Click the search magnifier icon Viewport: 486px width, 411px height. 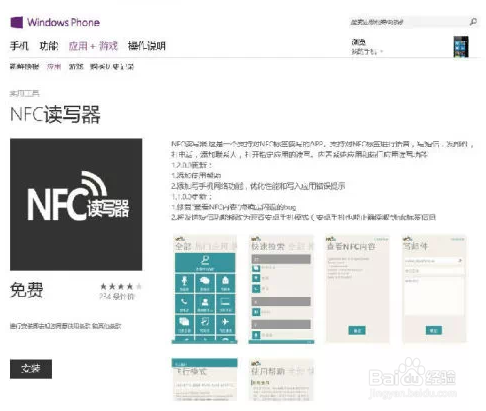pyautogui.click(x=473, y=22)
